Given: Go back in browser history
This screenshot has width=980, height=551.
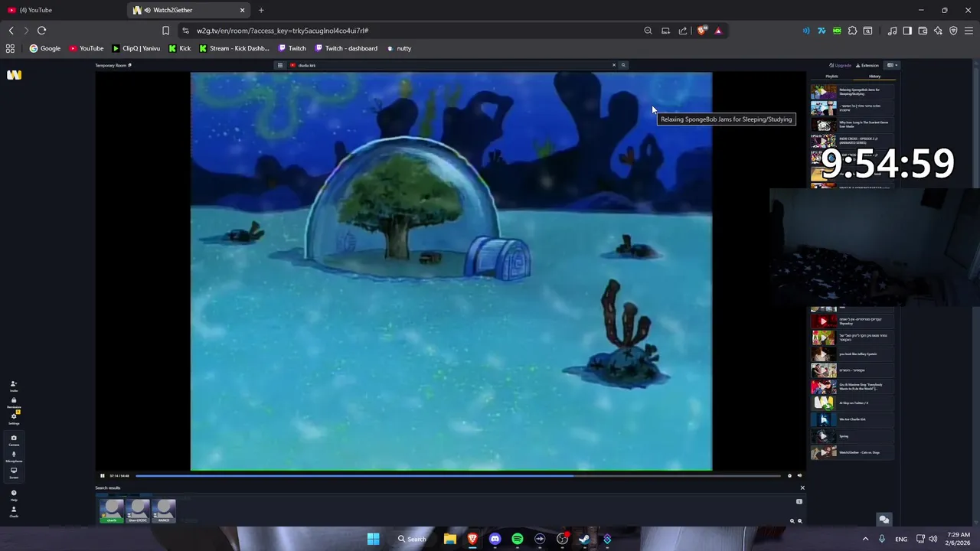Looking at the screenshot, I should [x=11, y=31].
